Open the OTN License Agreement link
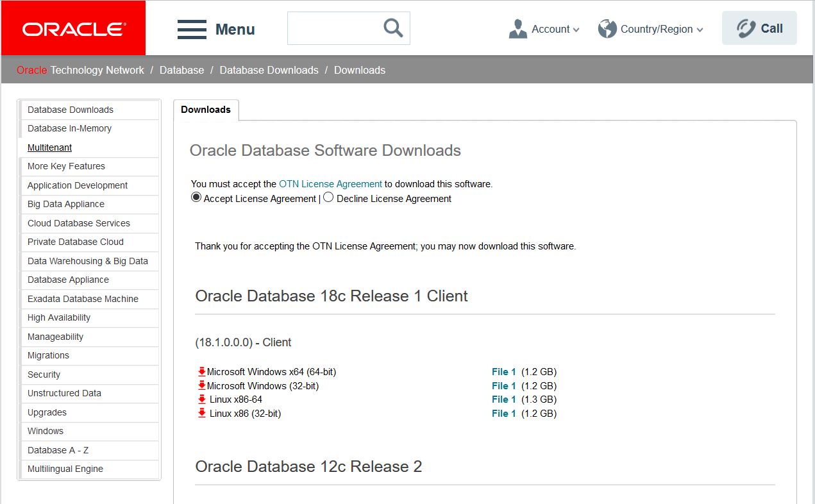Screen dimensions: 815x504 330,184
